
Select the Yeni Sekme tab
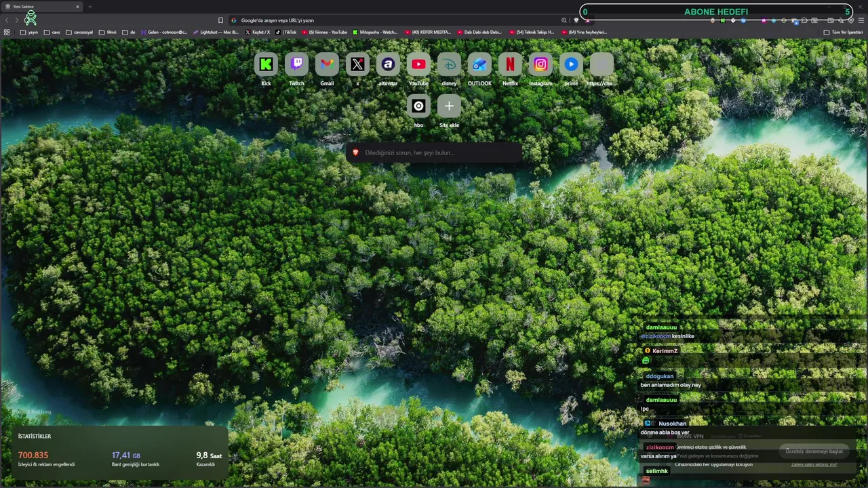[42, 7]
